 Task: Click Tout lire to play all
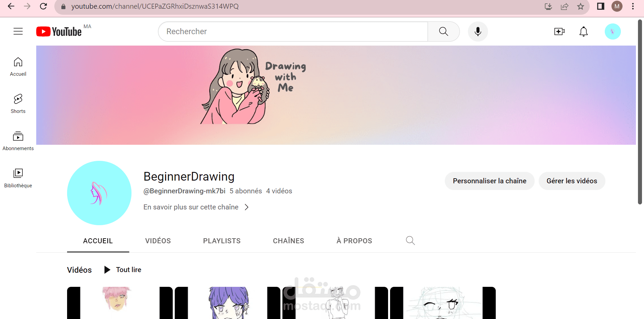pyautogui.click(x=122, y=270)
